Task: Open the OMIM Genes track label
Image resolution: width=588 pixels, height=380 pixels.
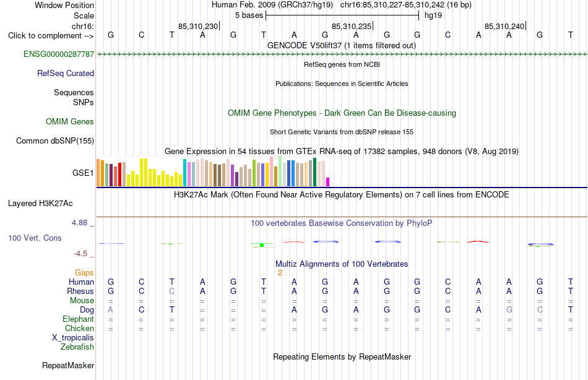Action: pos(69,121)
